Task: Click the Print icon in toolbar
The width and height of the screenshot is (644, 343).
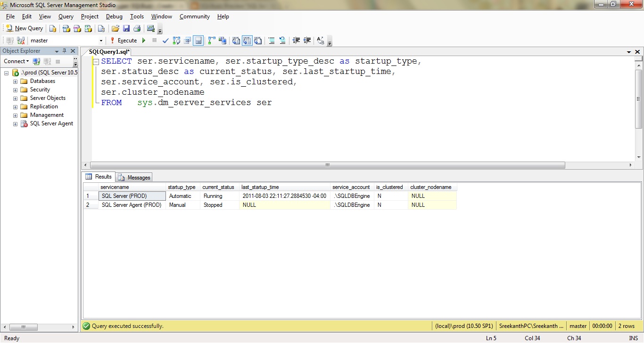Action: (x=137, y=28)
